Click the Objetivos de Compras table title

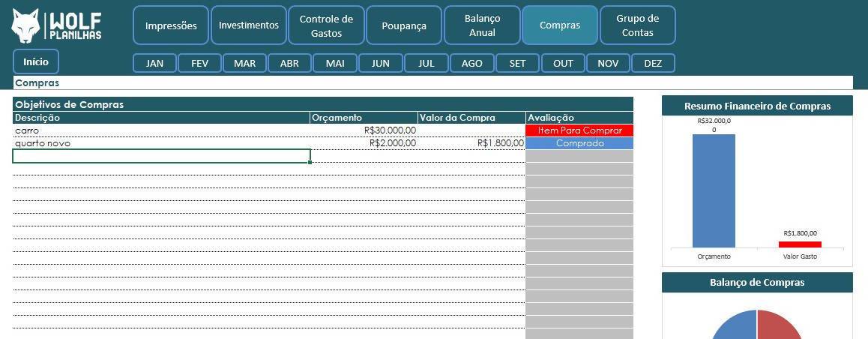tap(323, 104)
